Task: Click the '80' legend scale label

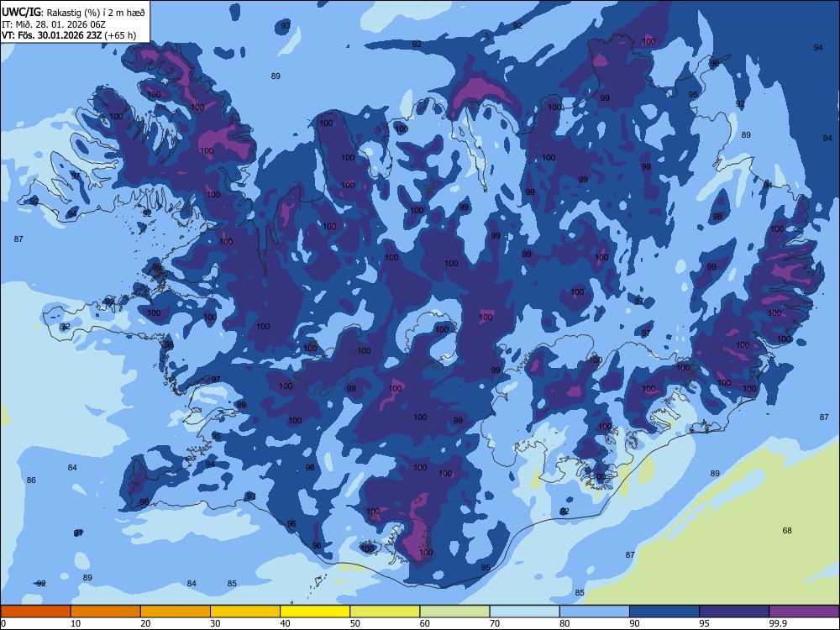Action: coord(564,623)
